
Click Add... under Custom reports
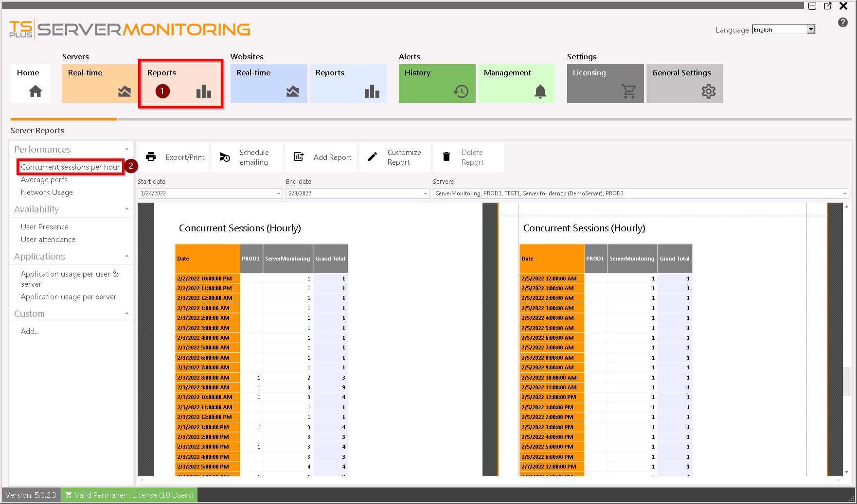(x=29, y=331)
